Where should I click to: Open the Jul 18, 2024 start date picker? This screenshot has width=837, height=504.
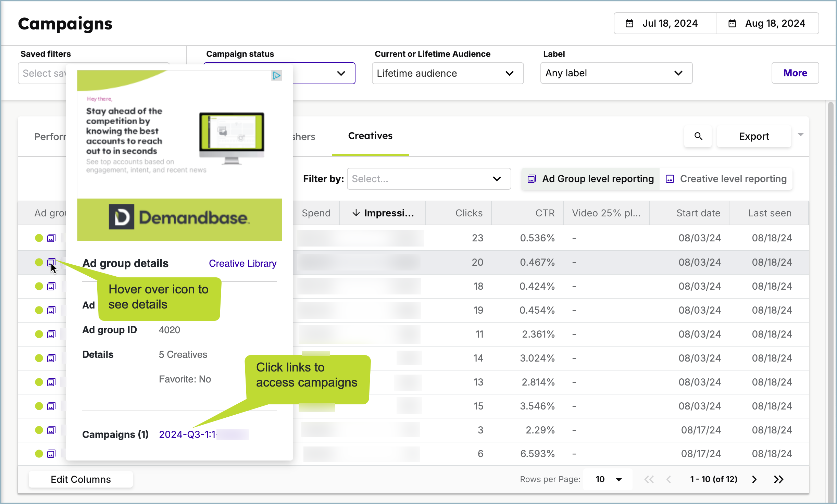tap(665, 23)
